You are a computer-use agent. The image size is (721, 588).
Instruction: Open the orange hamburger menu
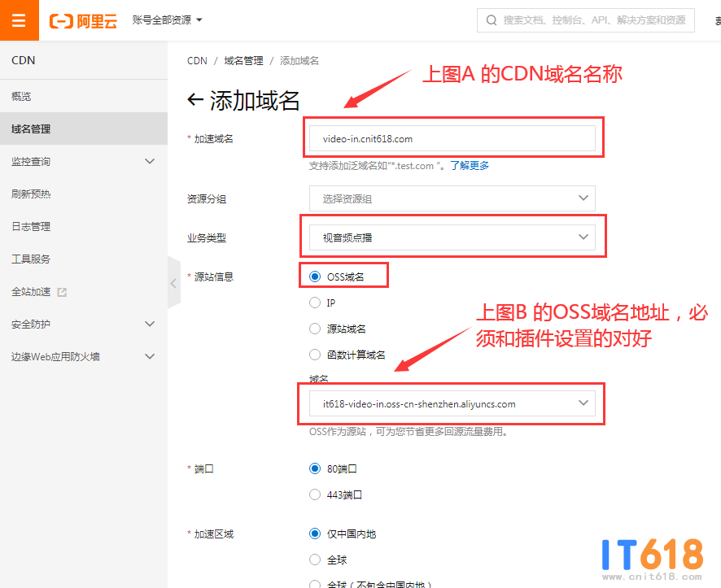pos(19,20)
